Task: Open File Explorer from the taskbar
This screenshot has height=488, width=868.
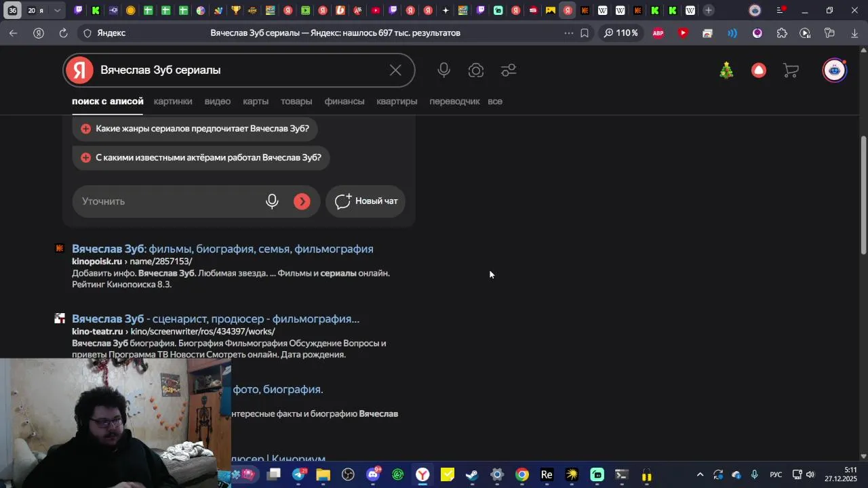Action: (x=323, y=474)
